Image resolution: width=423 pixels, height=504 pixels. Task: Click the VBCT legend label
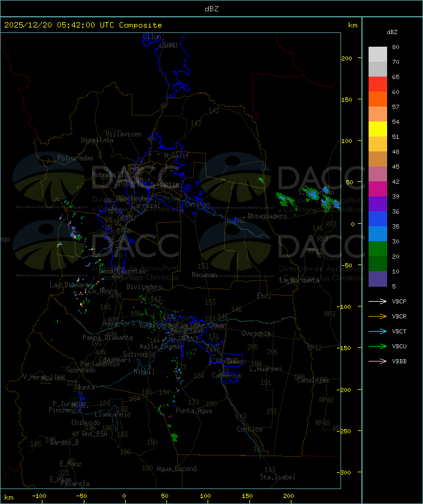click(x=399, y=332)
